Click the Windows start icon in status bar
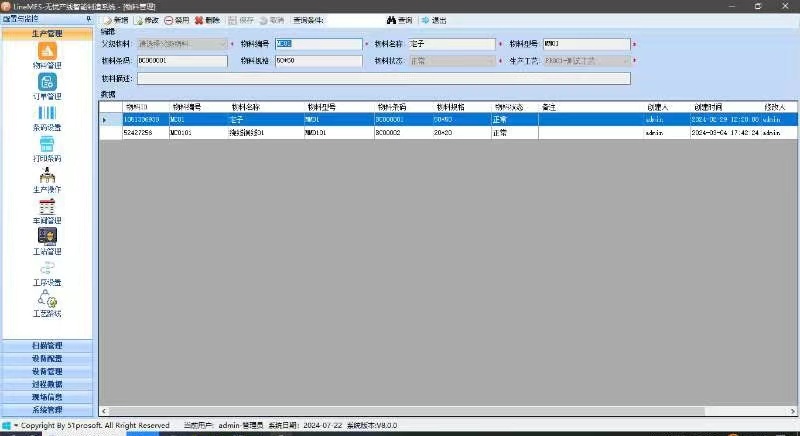 click(6, 425)
